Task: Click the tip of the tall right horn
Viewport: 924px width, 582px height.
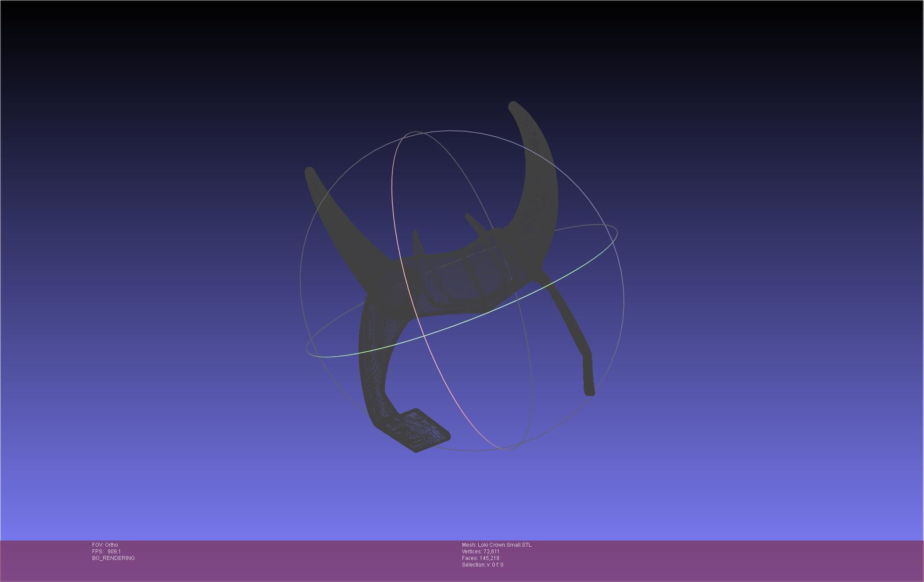Action: click(x=513, y=105)
